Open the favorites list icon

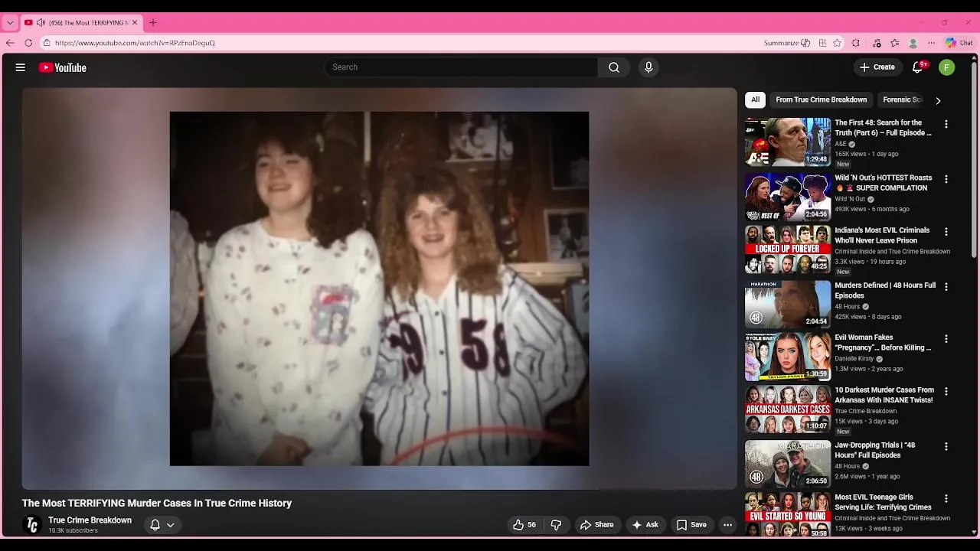[894, 43]
